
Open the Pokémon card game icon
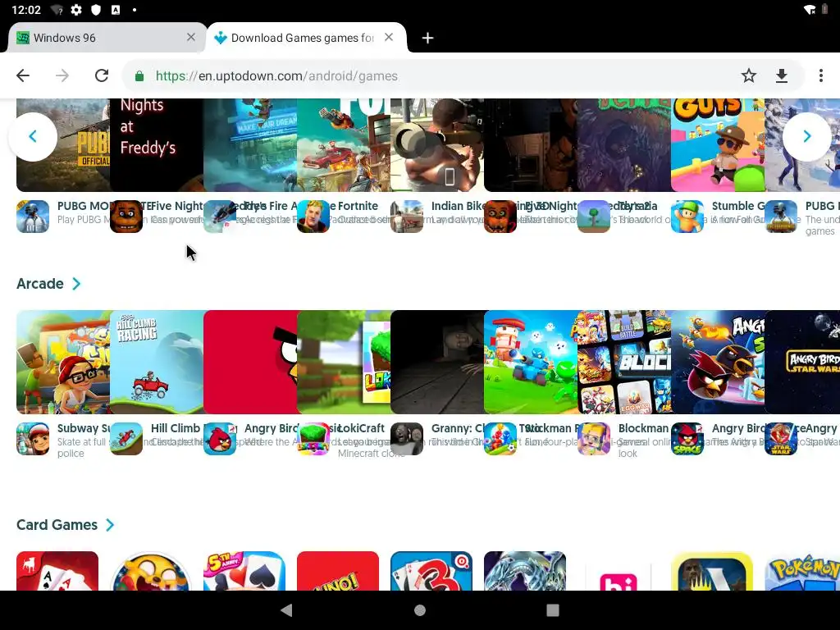[802, 571]
